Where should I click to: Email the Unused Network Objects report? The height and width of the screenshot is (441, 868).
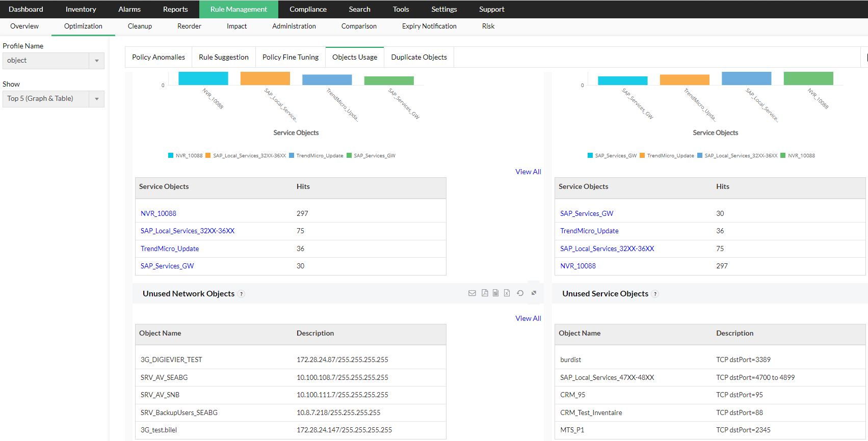[x=472, y=293]
